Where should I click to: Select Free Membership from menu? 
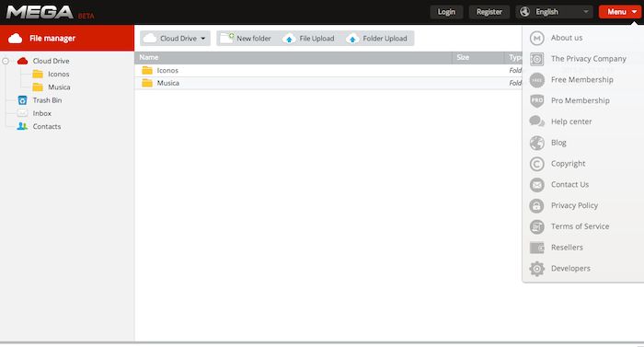[582, 80]
